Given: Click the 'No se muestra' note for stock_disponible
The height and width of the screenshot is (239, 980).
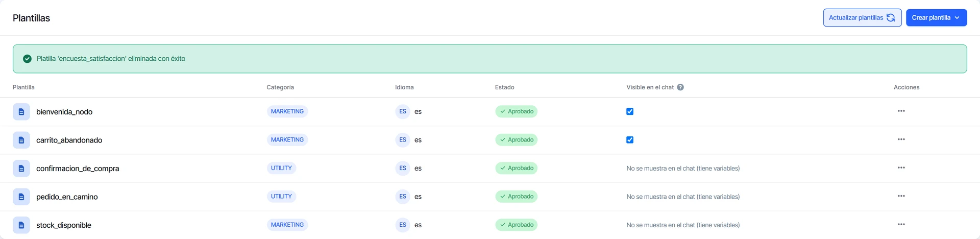Looking at the screenshot, I should [683, 225].
